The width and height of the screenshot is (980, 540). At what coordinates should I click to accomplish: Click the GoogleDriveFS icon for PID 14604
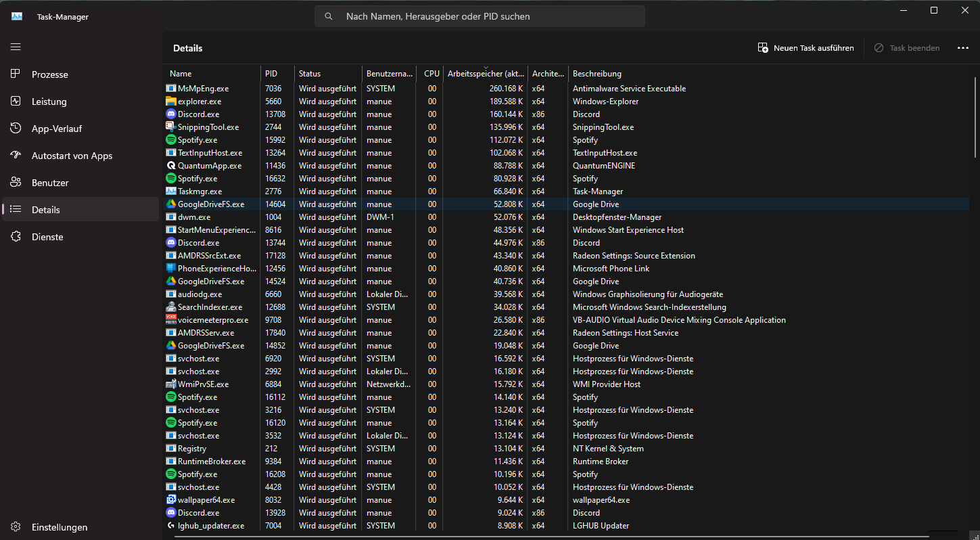171,204
